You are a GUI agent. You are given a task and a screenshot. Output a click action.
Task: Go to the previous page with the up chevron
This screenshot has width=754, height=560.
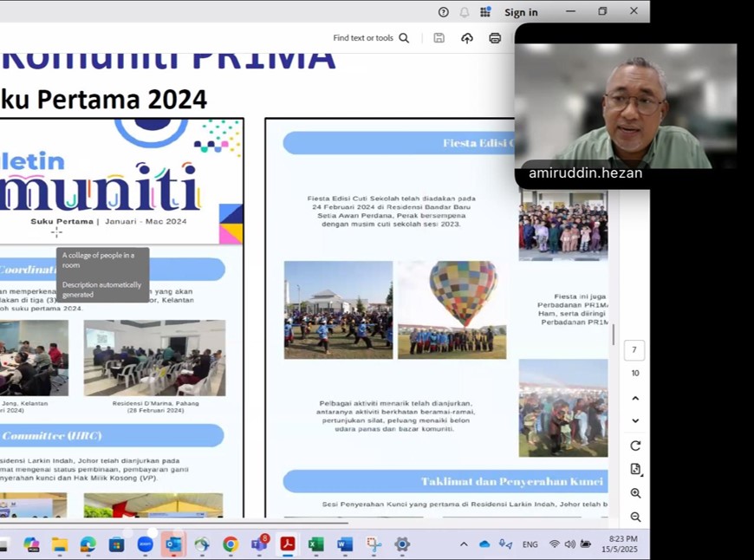tap(635, 399)
